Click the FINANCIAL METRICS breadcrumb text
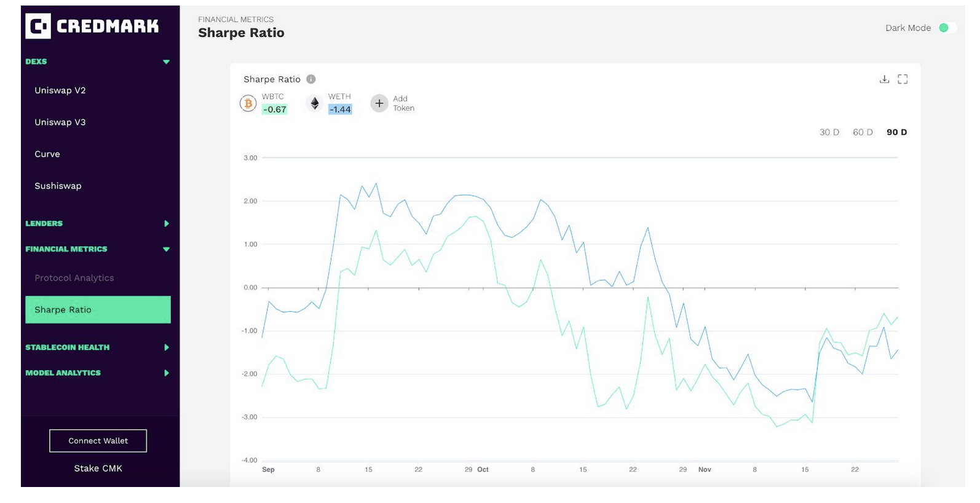Image resolution: width=980 pixels, height=503 pixels. (x=236, y=20)
